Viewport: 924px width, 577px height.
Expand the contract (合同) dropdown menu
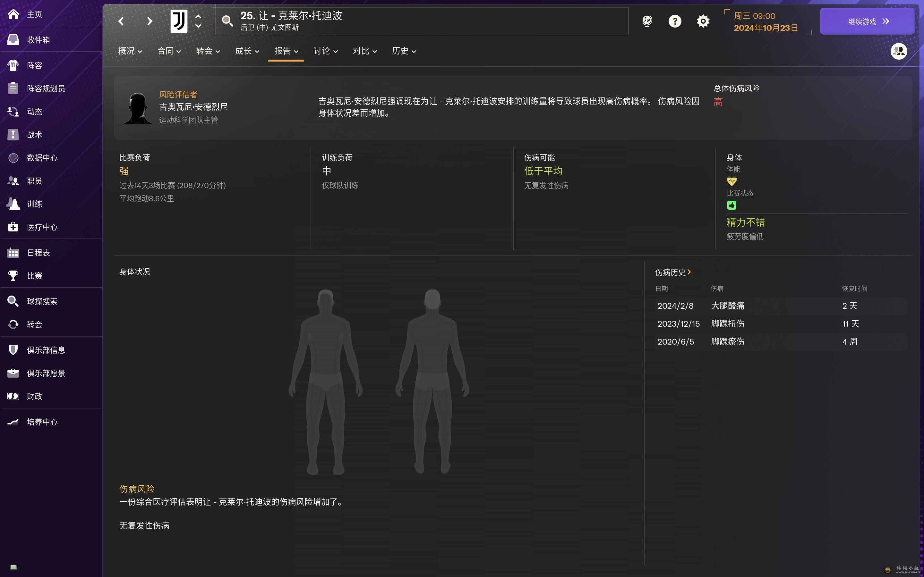(169, 51)
